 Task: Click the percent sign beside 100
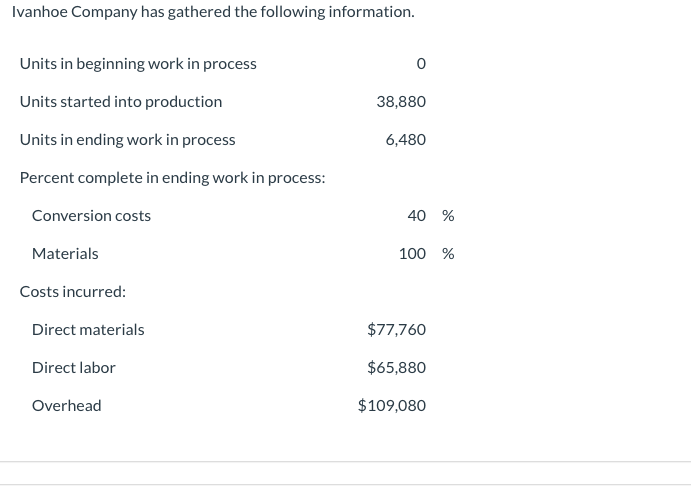tap(448, 254)
